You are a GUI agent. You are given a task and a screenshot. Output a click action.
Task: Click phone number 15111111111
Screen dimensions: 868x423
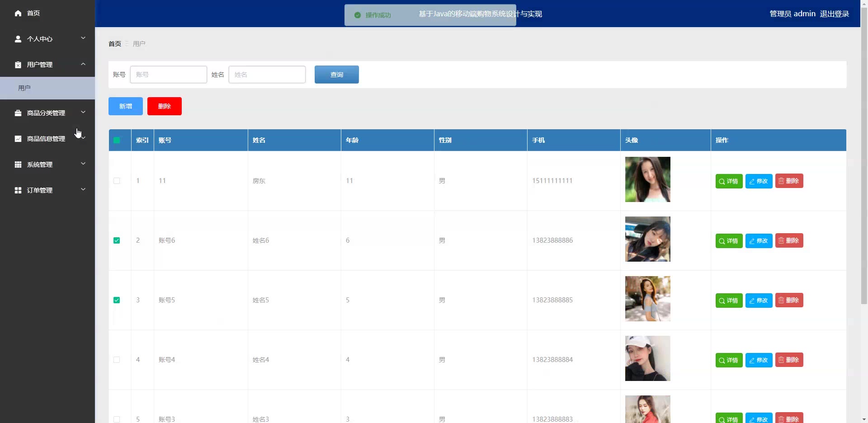click(552, 181)
